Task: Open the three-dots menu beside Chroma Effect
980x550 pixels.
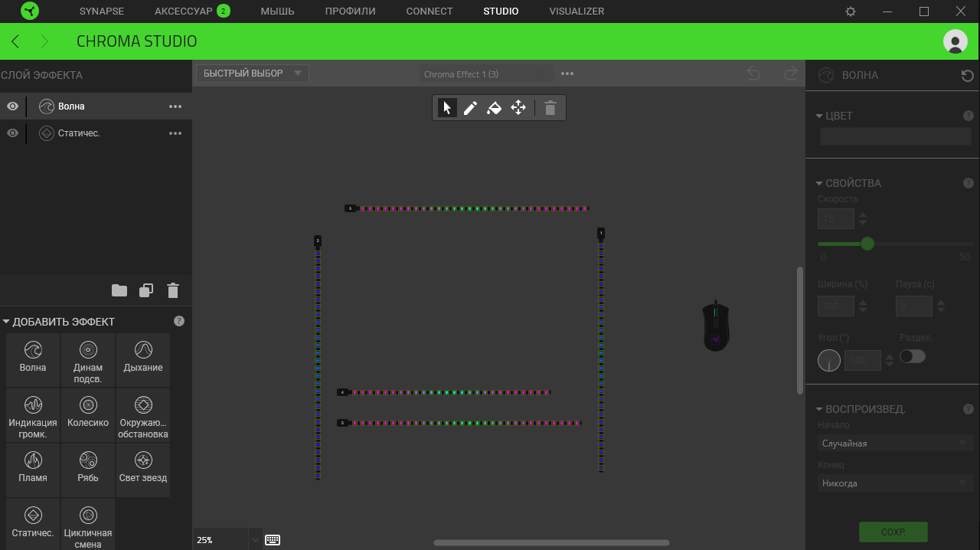Action: (x=567, y=74)
